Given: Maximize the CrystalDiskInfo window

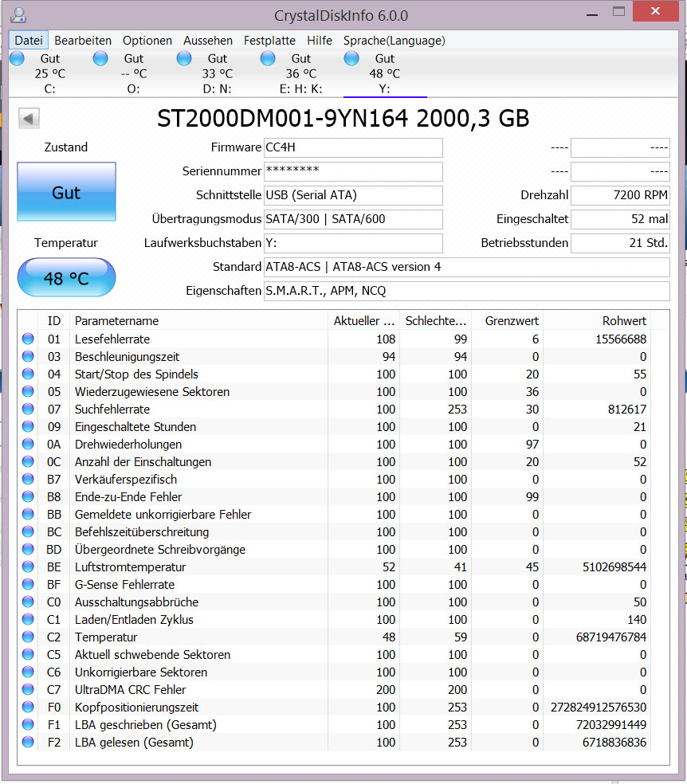Looking at the screenshot, I should tap(619, 11).
